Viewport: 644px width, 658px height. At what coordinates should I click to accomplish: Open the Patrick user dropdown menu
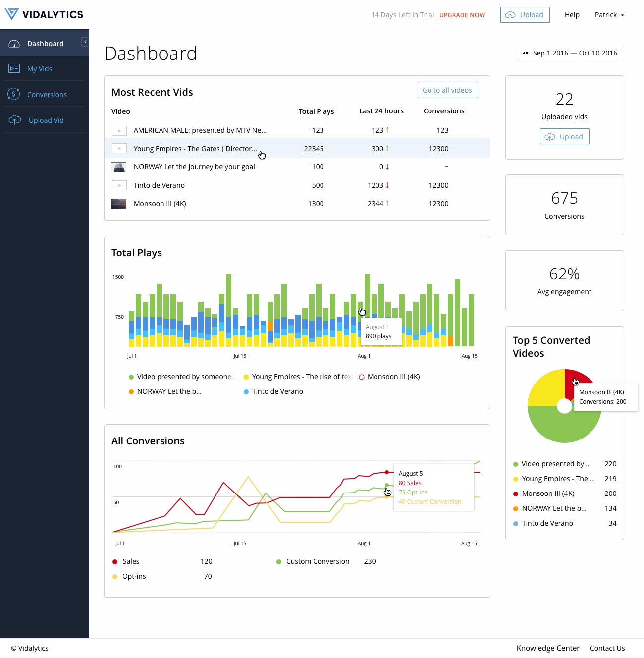(x=609, y=15)
